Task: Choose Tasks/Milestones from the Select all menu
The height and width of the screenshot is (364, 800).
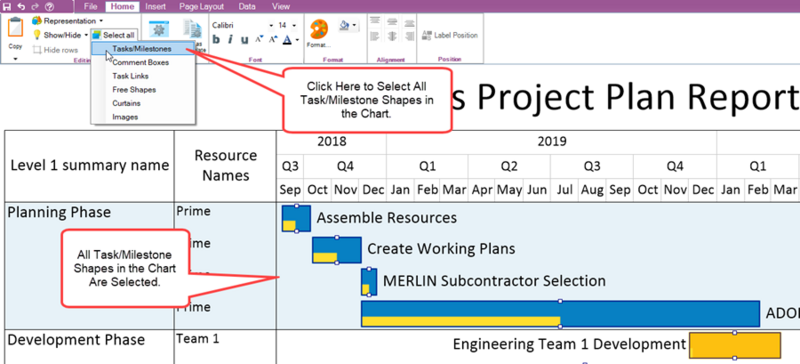Action: (x=143, y=49)
